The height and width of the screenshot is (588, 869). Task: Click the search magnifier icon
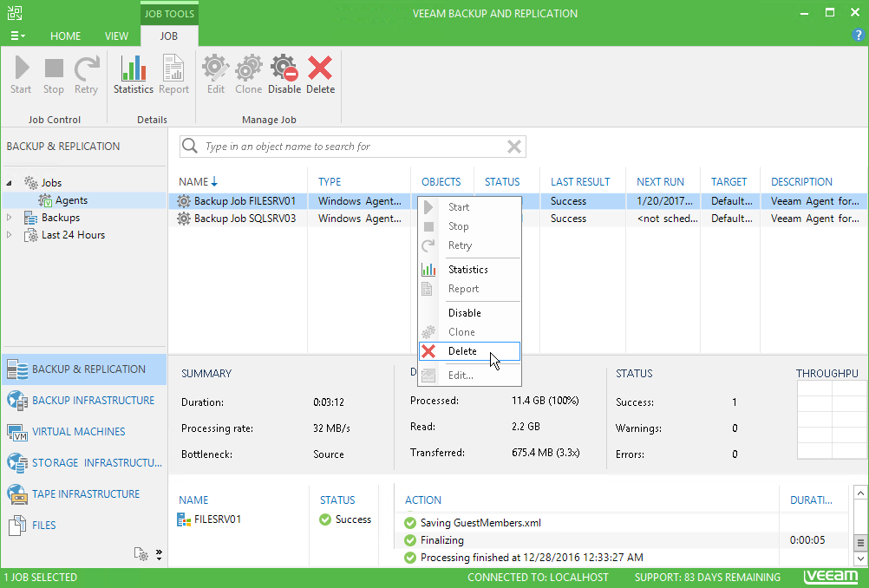pos(190,146)
